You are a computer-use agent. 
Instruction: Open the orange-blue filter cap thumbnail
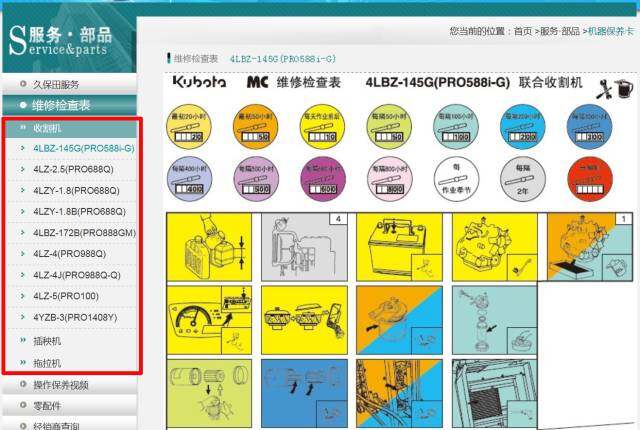click(x=399, y=320)
